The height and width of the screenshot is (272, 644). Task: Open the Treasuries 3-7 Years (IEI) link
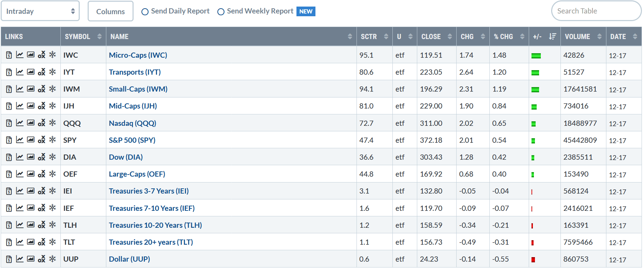(149, 191)
